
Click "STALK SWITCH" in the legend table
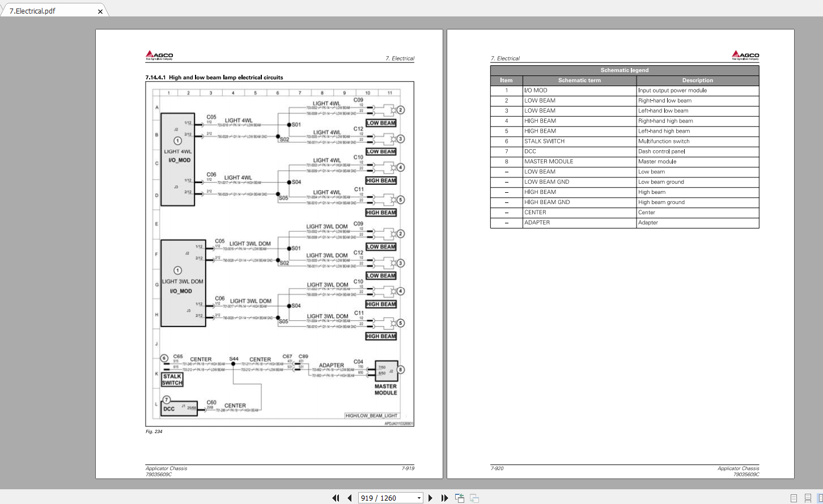tap(545, 141)
